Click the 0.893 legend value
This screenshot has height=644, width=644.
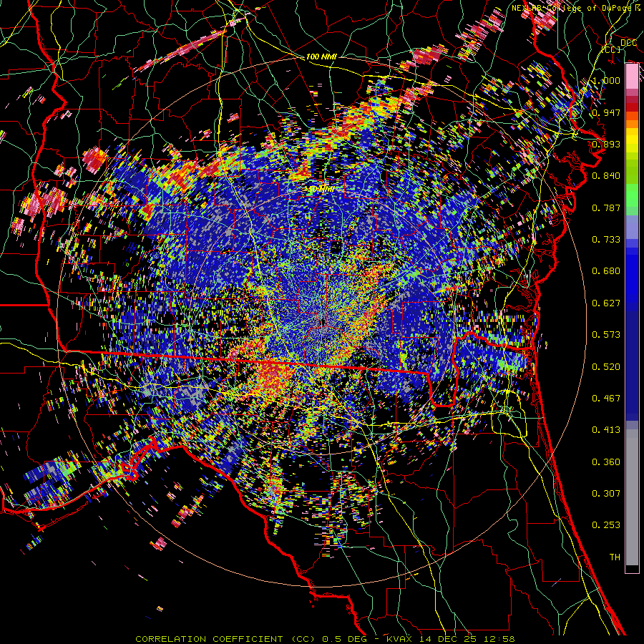point(606,144)
